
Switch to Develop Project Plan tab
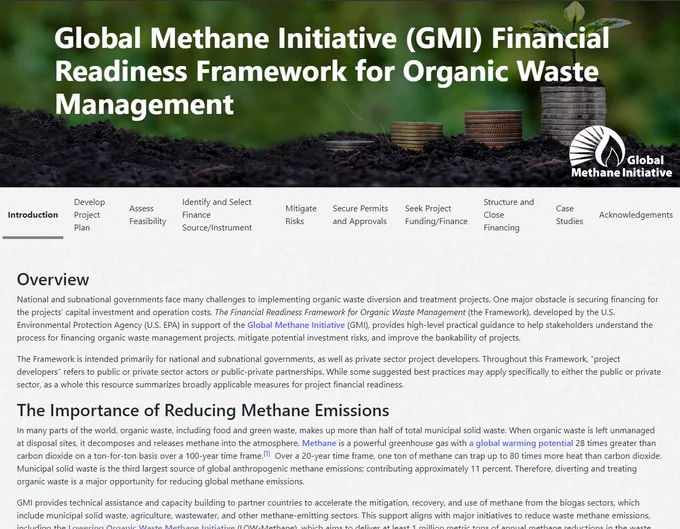(89, 215)
